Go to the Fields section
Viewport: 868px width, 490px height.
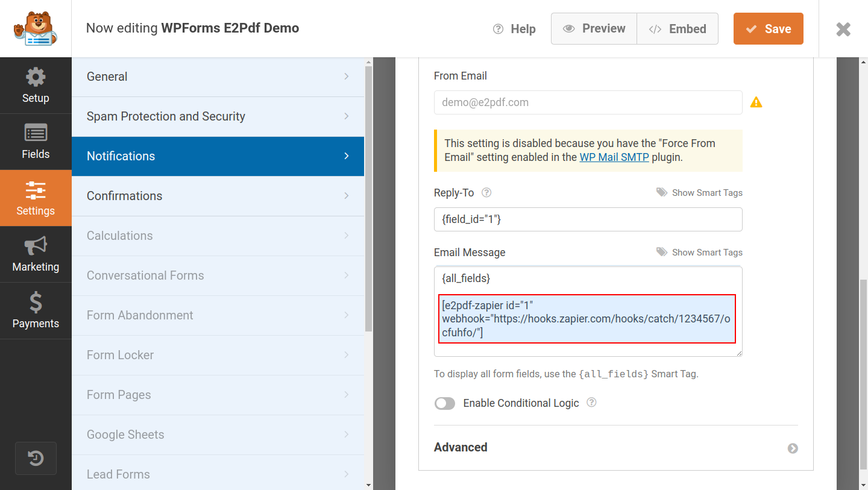click(x=36, y=142)
